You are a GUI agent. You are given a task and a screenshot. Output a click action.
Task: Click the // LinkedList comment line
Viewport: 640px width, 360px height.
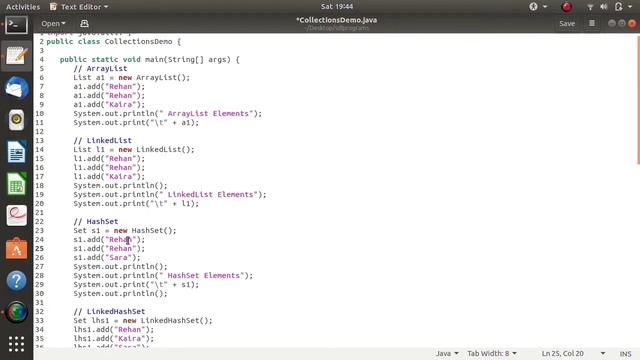102,140
